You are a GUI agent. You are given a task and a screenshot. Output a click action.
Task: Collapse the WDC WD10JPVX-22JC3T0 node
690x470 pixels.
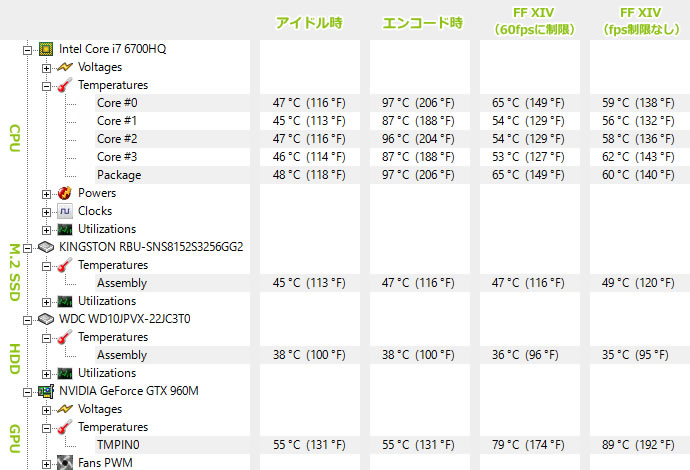coord(27,320)
